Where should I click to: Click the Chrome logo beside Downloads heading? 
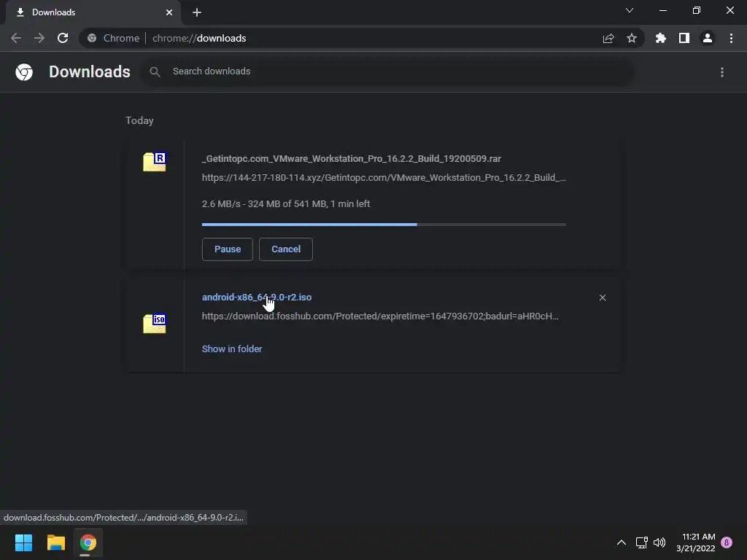(24, 72)
